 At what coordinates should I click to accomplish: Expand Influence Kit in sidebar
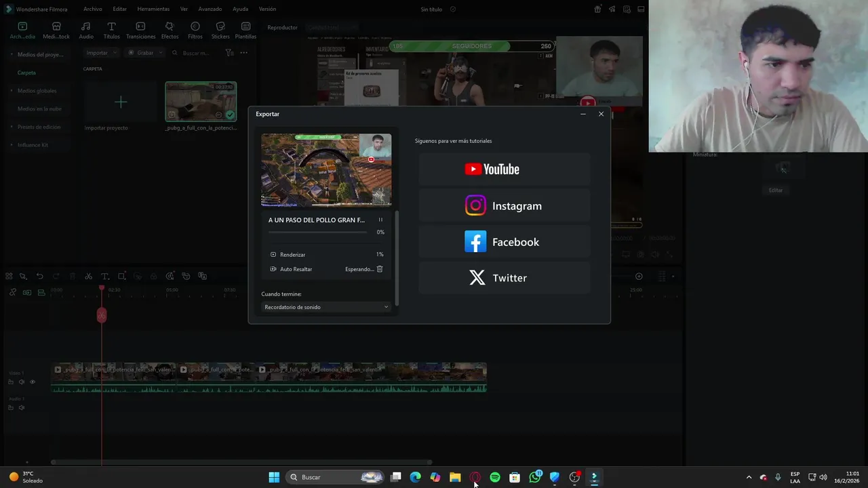pyautogui.click(x=12, y=145)
